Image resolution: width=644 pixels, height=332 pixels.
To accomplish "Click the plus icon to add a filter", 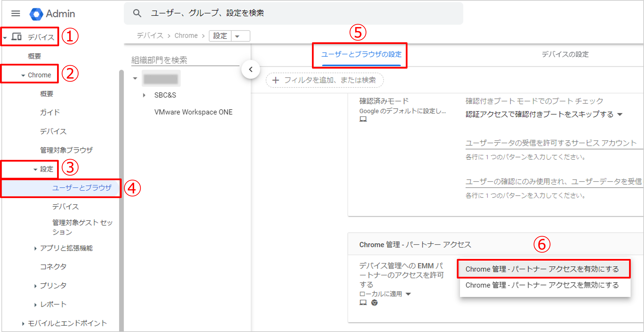I will click(x=276, y=80).
